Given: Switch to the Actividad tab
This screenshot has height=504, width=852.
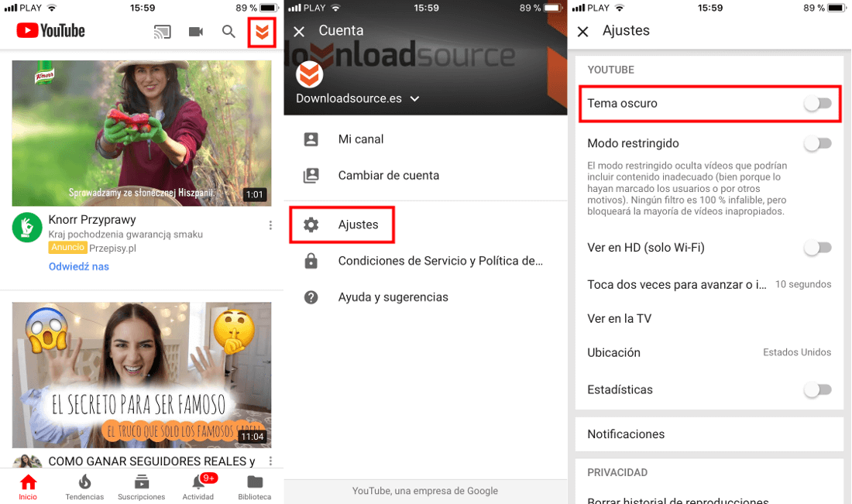Looking at the screenshot, I should coord(198,487).
